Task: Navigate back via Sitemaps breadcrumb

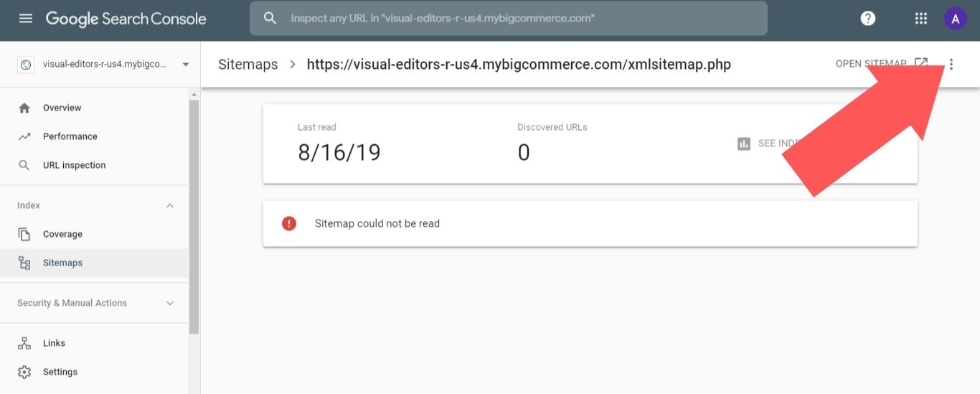Action: point(248,65)
